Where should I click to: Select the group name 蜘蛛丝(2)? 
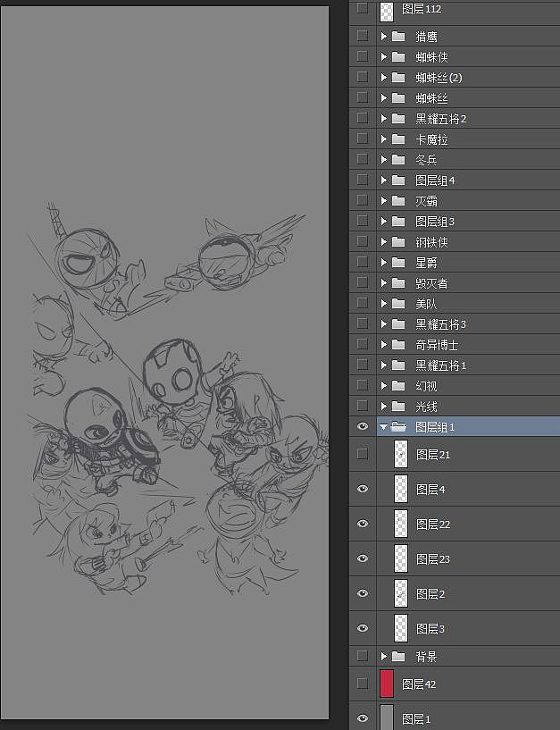point(439,78)
